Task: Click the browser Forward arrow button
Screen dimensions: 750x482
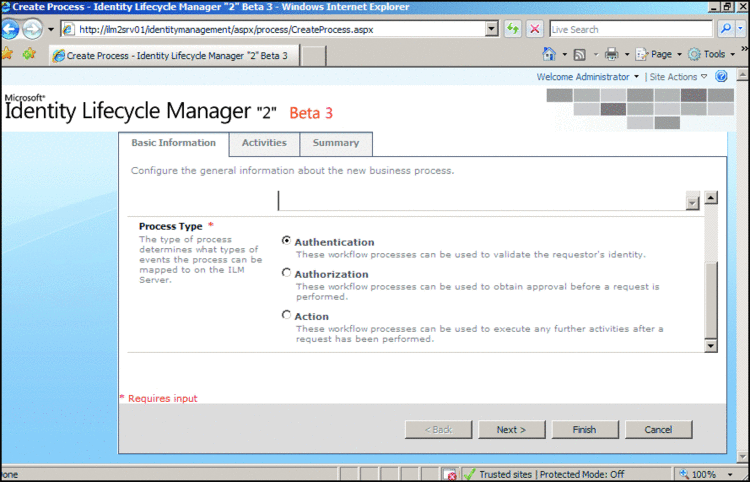Action: [x=33, y=30]
